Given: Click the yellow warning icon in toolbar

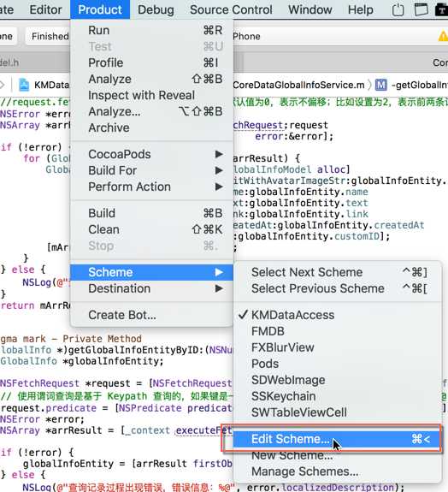Looking at the screenshot, I should coord(443,36).
